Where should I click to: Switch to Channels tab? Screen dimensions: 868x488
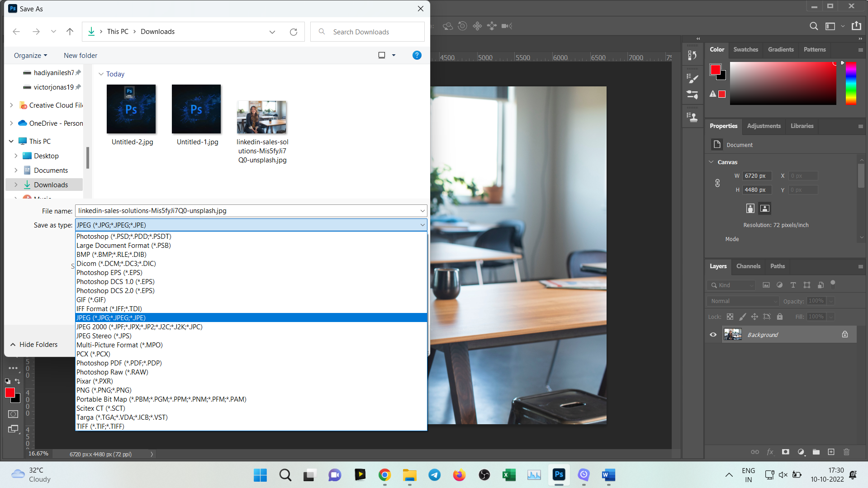click(748, 266)
